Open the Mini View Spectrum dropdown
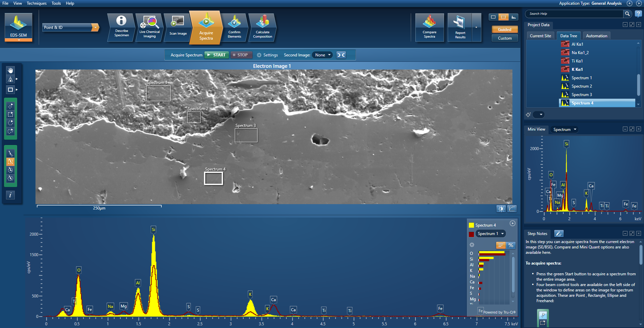The image size is (644, 328). click(564, 130)
